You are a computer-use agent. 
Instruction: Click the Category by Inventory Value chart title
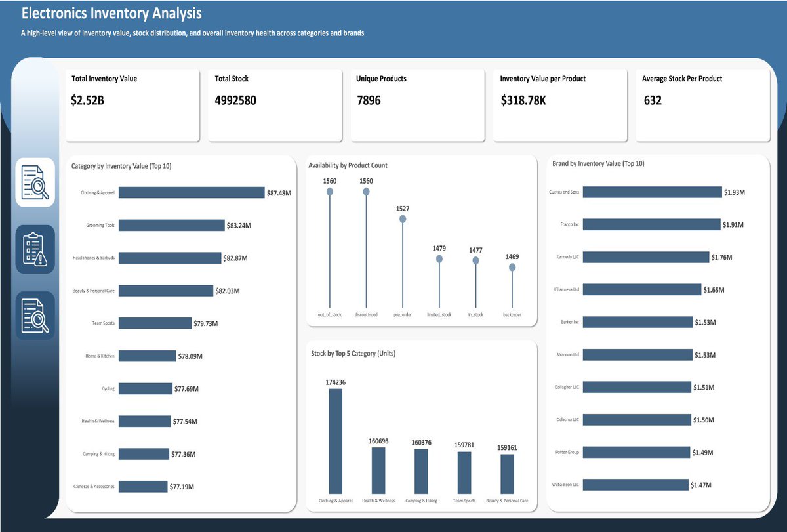(x=121, y=166)
